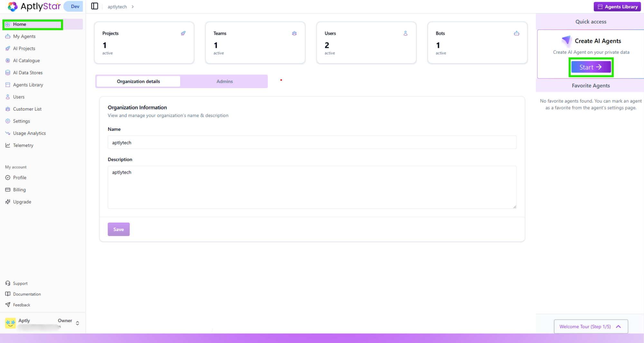
Task: Click the Documentation book icon
Action: [8, 294]
